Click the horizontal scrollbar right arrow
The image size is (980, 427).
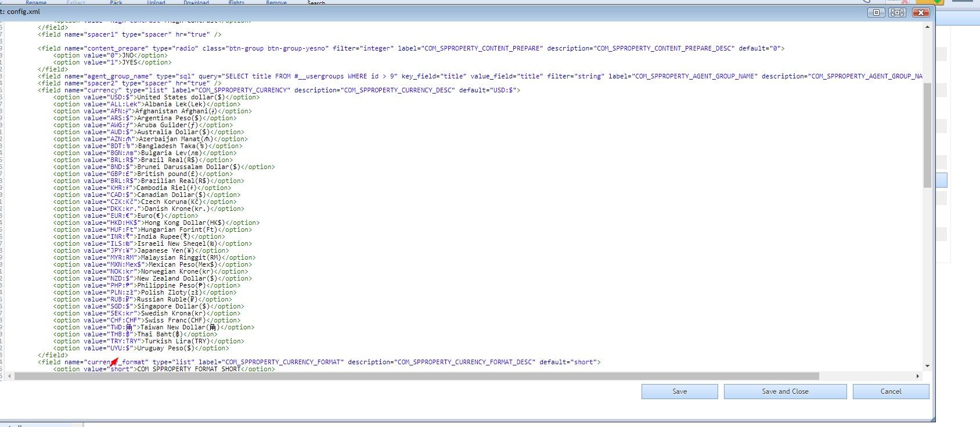pos(918,376)
